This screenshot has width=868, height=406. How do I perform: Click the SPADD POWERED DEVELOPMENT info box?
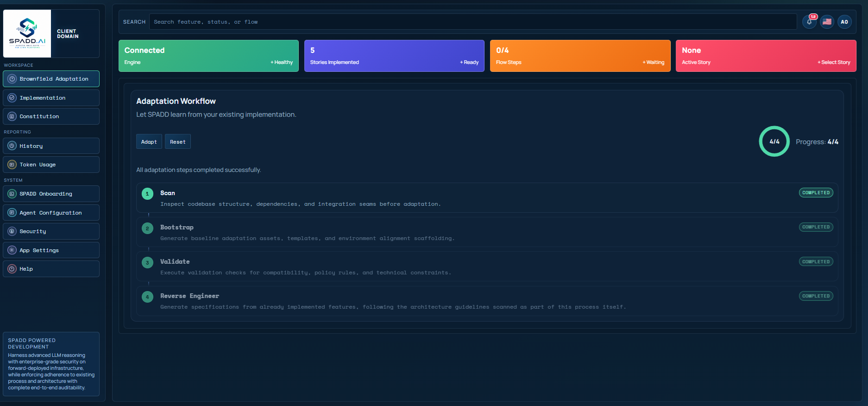51,364
